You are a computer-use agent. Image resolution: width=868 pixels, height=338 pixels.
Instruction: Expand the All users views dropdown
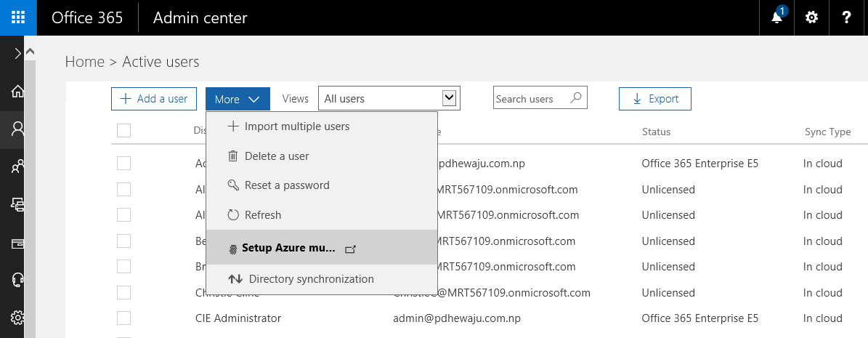coord(449,98)
